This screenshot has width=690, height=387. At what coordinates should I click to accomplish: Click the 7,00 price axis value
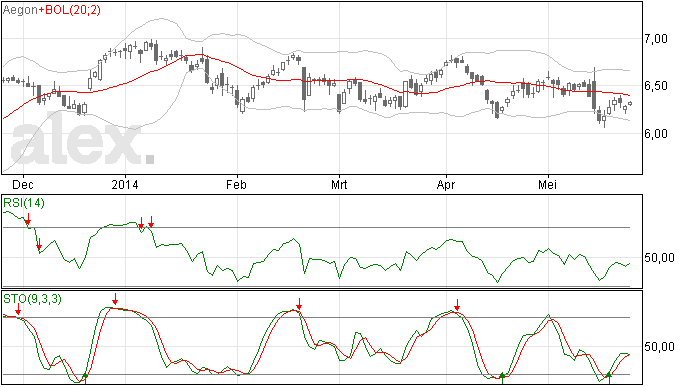657,39
